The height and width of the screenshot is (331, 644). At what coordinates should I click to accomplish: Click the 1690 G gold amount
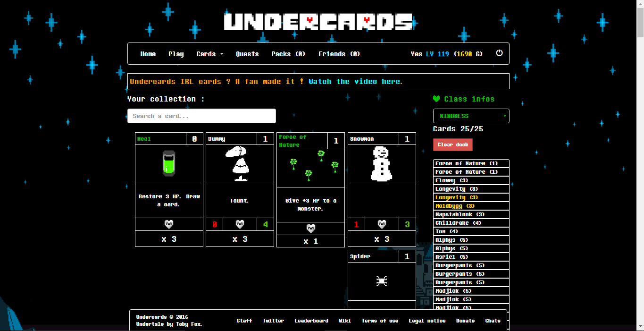(468, 54)
